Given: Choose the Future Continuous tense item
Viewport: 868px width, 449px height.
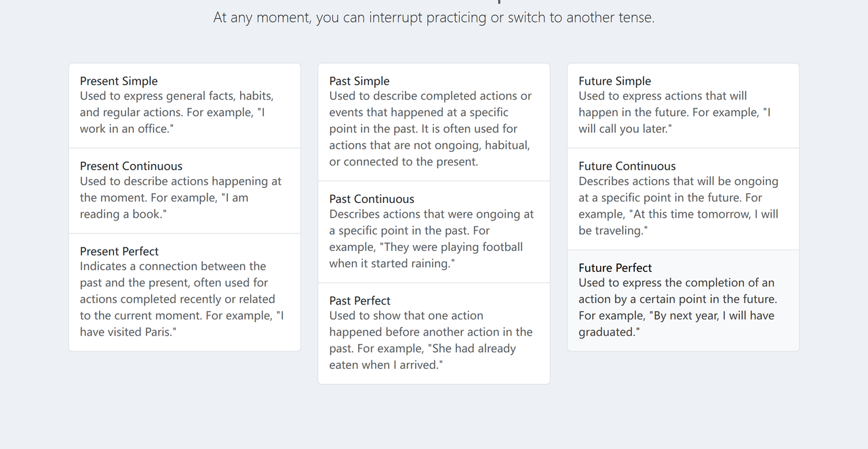Looking at the screenshot, I should pyautogui.click(x=684, y=199).
